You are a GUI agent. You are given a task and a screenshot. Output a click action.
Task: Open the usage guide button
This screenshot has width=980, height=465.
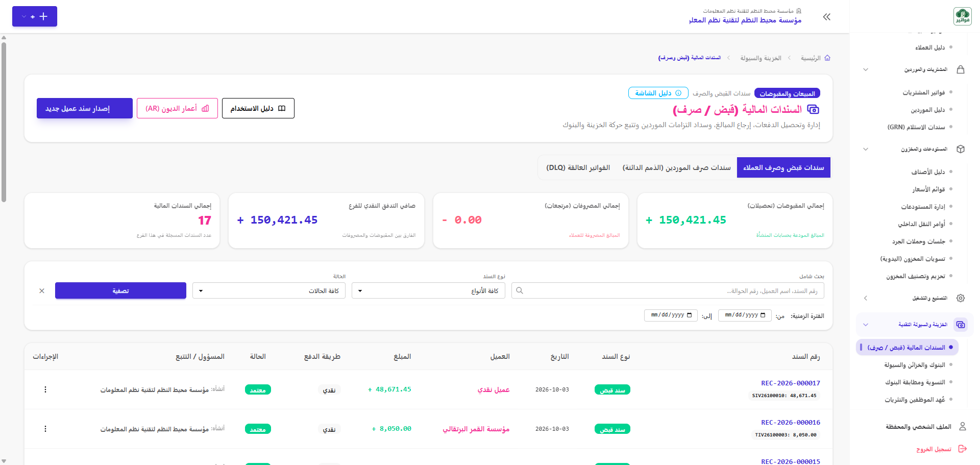(x=258, y=108)
